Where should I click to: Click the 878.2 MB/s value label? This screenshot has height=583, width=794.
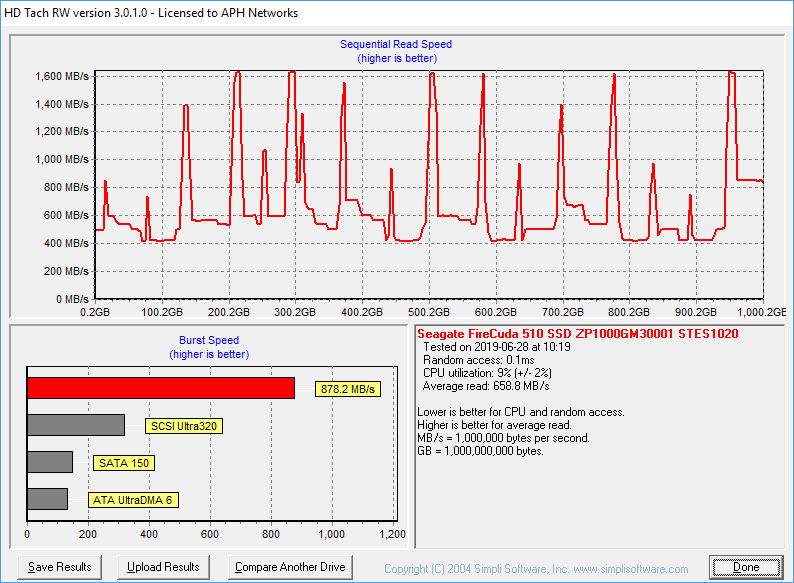[x=350, y=389]
